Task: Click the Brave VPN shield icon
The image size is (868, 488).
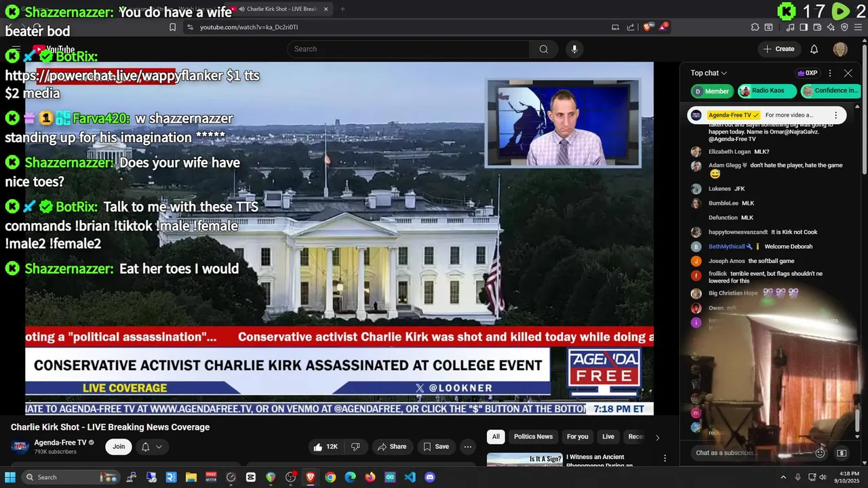Action: pyautogui.click(x=844, y=27)
